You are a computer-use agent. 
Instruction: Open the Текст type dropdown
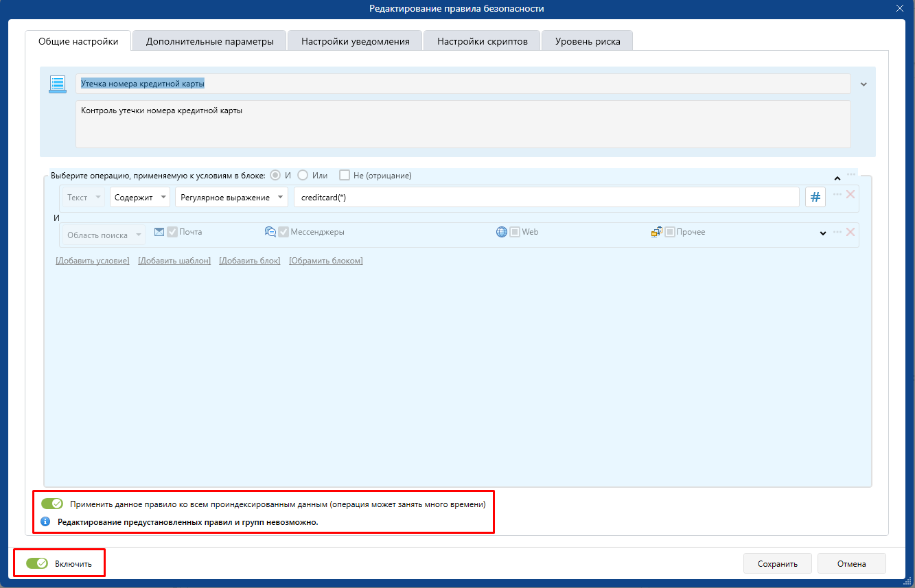[83, 197]
